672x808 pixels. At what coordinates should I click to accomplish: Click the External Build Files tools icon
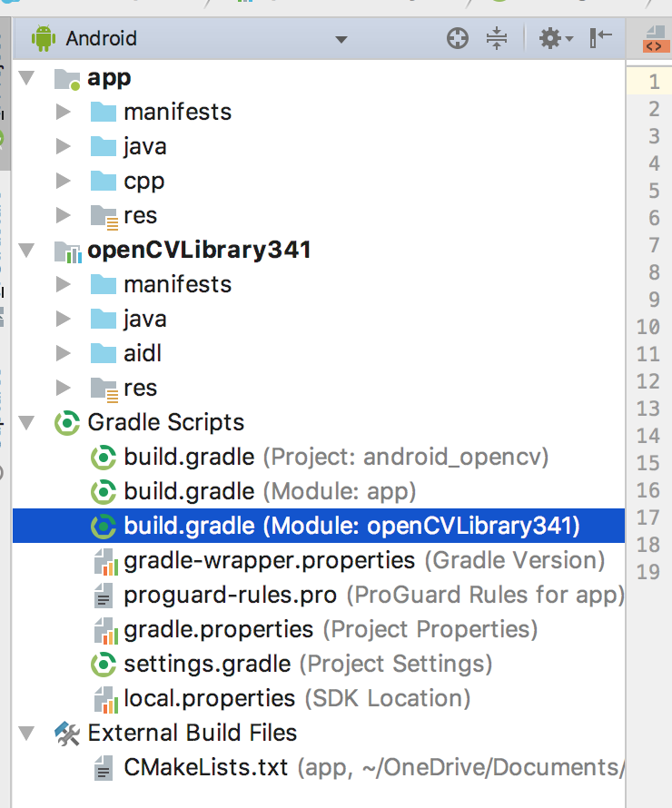[67, 734]
